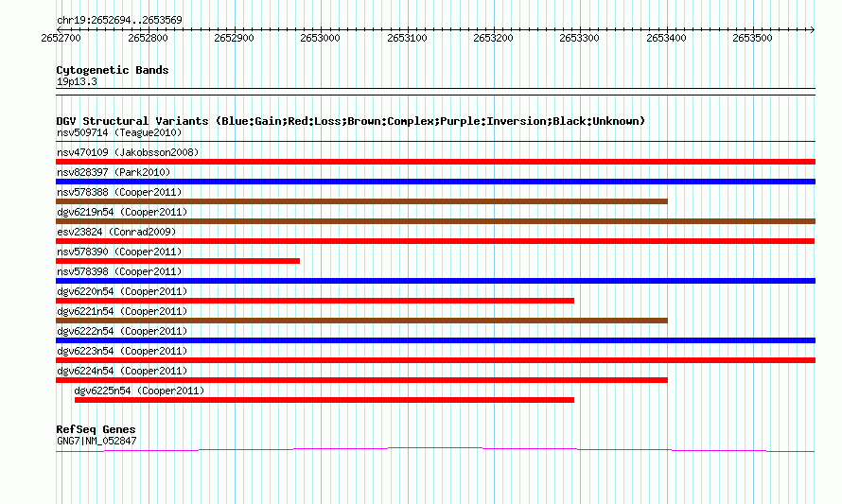Click ruler position 2652800
842x504 pixels.
pos(148,38)
